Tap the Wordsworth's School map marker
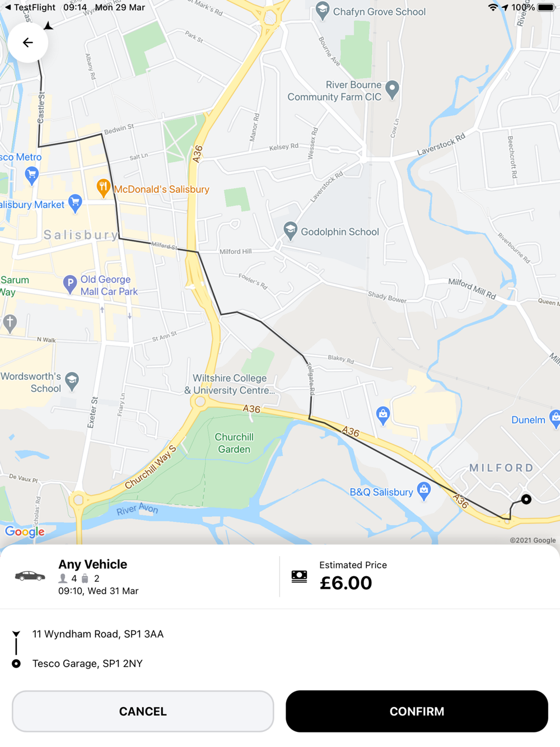 [72, 381]
